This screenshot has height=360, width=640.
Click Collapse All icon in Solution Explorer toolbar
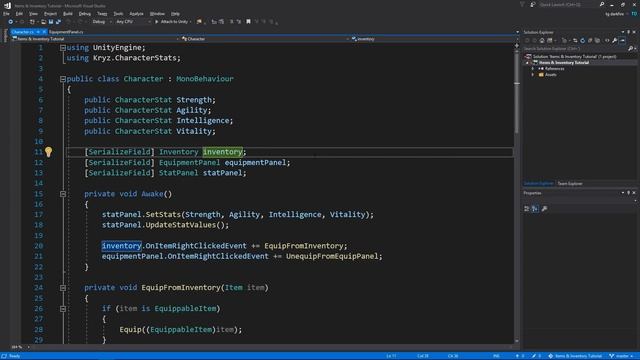(590, 40)
